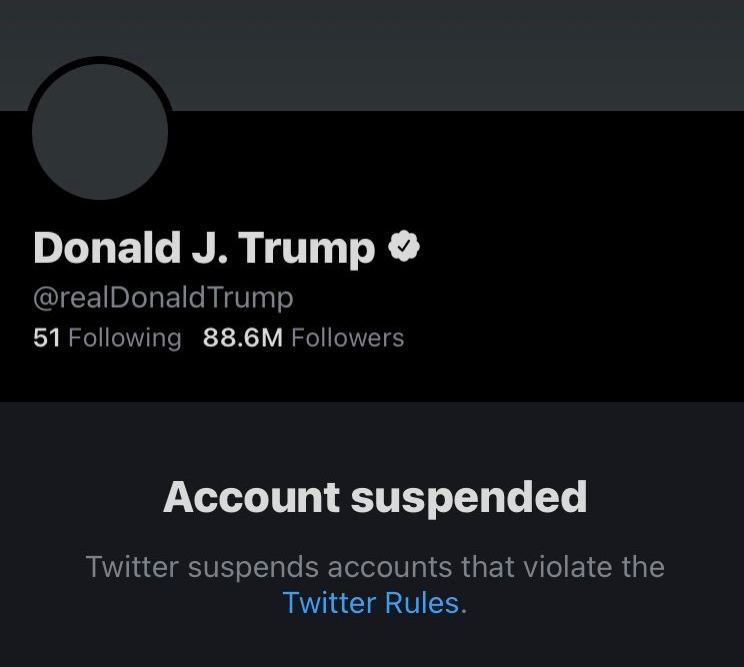Click the word Following label
The image size is (744, 667).
pos(125,338)
